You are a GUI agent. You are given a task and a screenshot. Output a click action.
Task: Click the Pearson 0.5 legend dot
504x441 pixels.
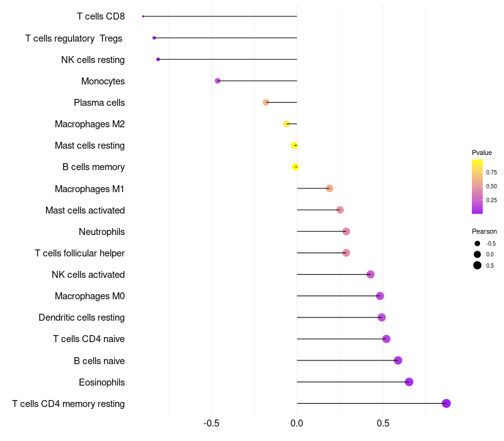click(x=478, y=265)
